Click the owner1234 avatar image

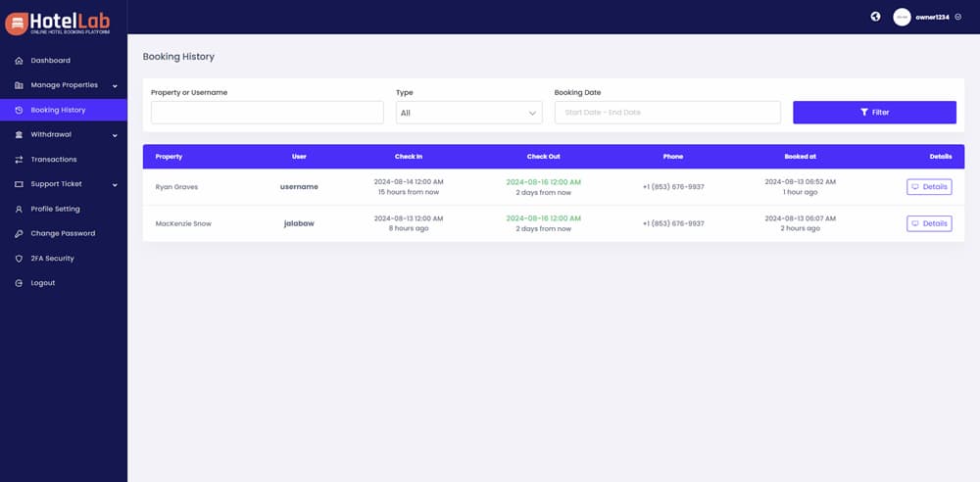point(902,17)
